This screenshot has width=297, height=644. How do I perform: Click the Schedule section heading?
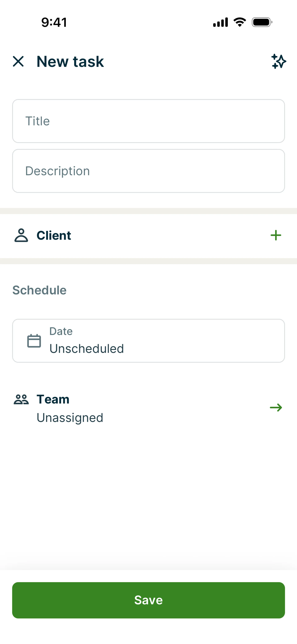[39, 290]
